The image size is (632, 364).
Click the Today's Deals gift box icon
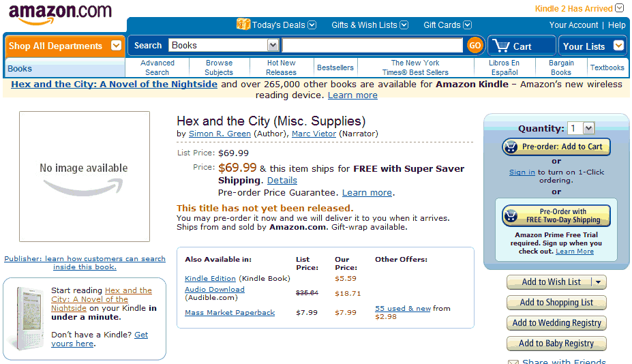(243, 24)
